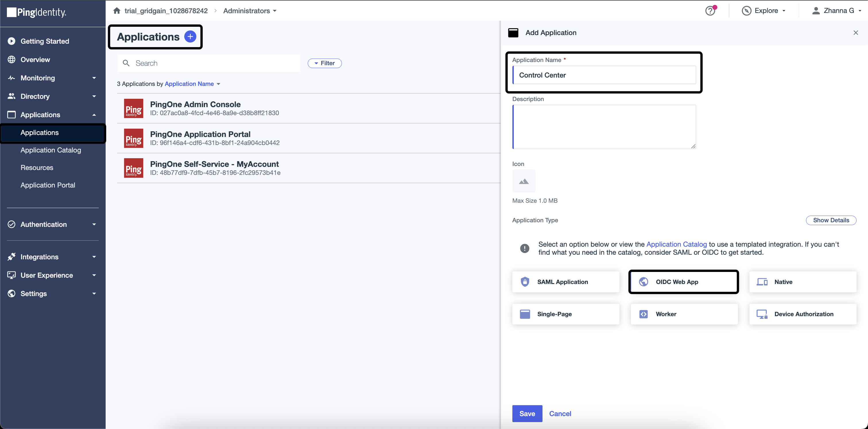Upload an icon via image placeholder
This screenshot has width=868, height=429.
tap(524, 181)
